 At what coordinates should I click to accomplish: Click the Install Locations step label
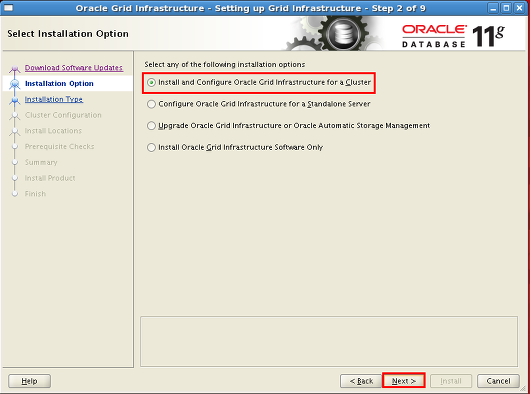[53, 131]
